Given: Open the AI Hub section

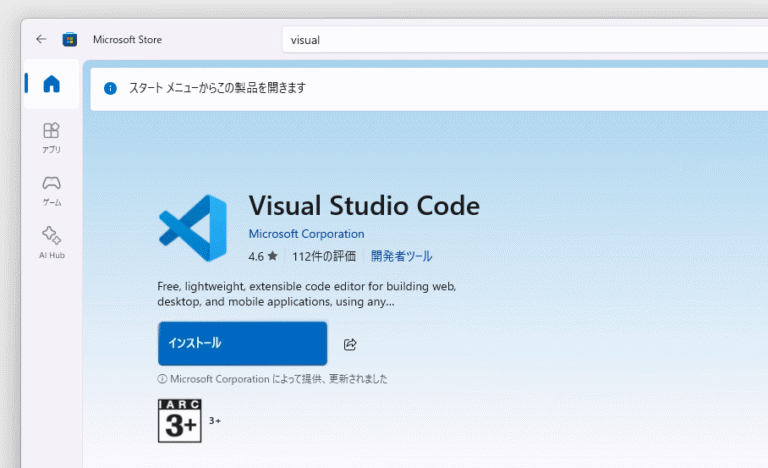Looking at the screenshot, I should tap(51, 241).
